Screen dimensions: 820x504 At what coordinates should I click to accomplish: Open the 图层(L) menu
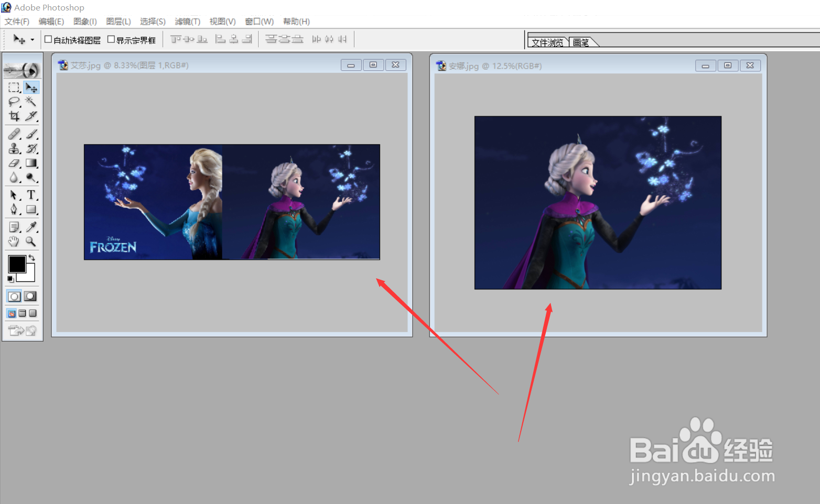click(118, 21)
